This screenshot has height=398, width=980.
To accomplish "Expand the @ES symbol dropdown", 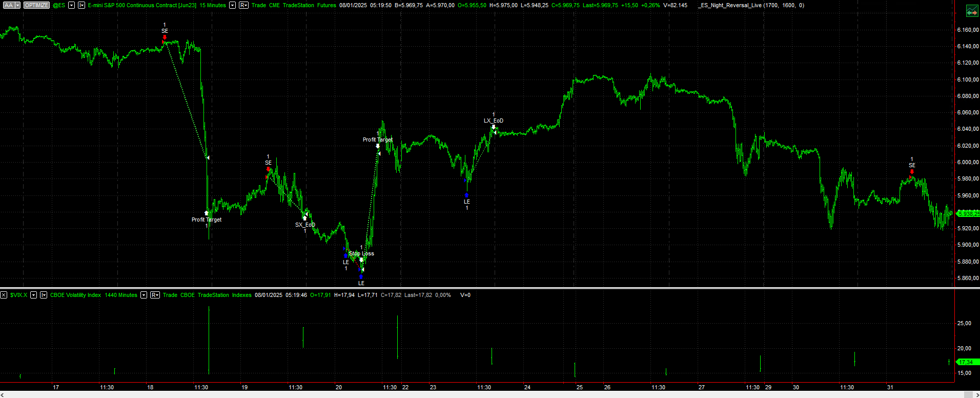I will pyautogui.click(x=71, y=5).
